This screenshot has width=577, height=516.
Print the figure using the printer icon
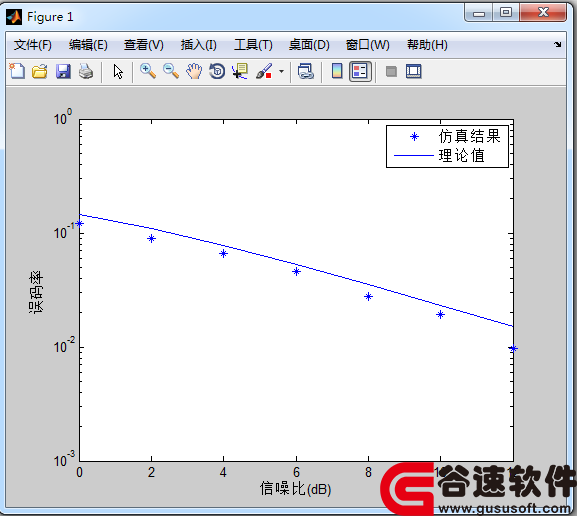(86, 71)
